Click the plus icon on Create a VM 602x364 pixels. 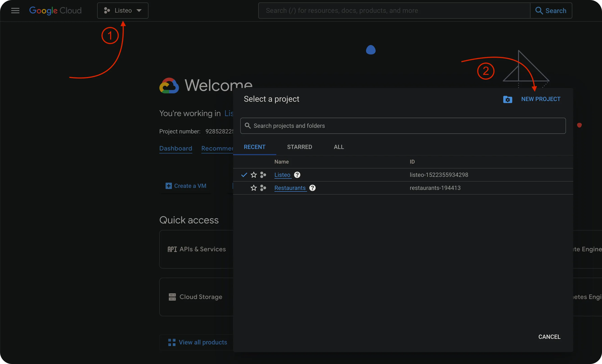pos(168,186)
